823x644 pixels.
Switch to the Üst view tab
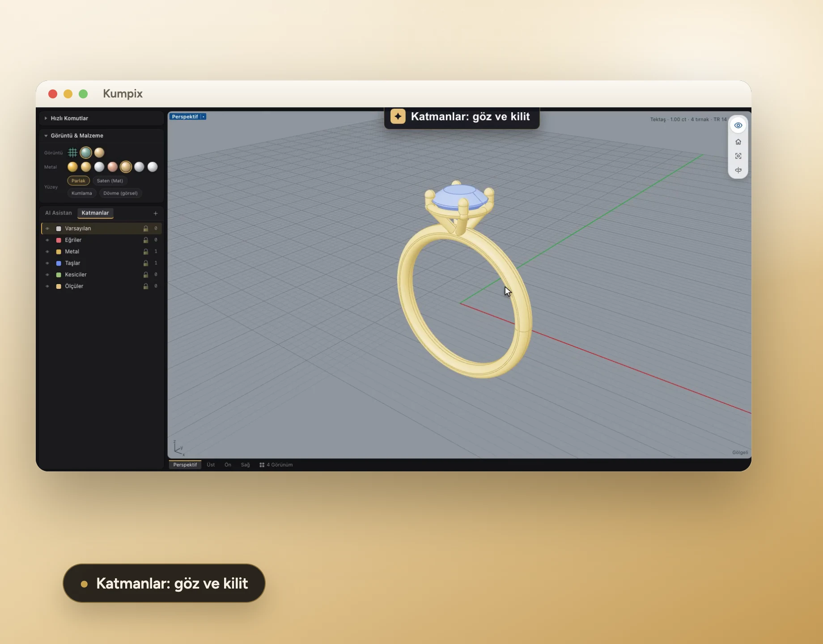211,465
